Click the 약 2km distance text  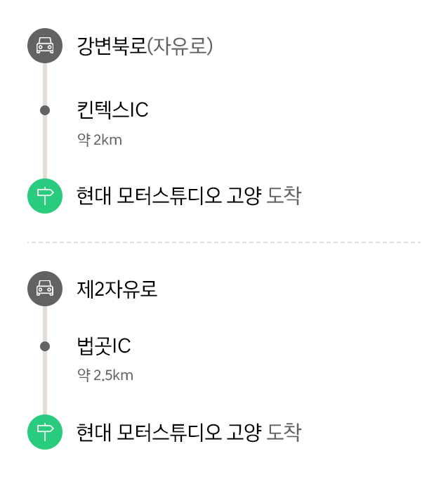click(x=100, y=140)
